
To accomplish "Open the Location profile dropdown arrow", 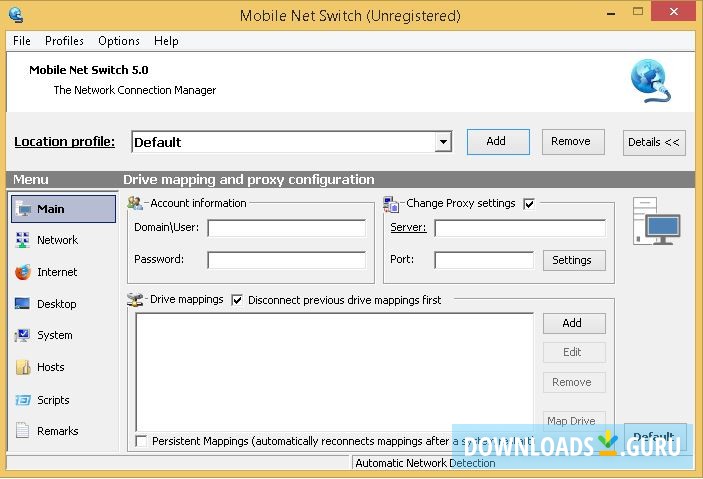I will (x=443, y=142).
